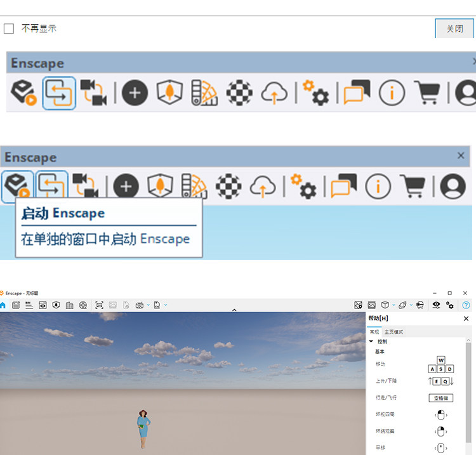Collapse the Enscape window toolbar with the up chevron
The width and height of the screenshot is (476, 455).
[234, 310]
